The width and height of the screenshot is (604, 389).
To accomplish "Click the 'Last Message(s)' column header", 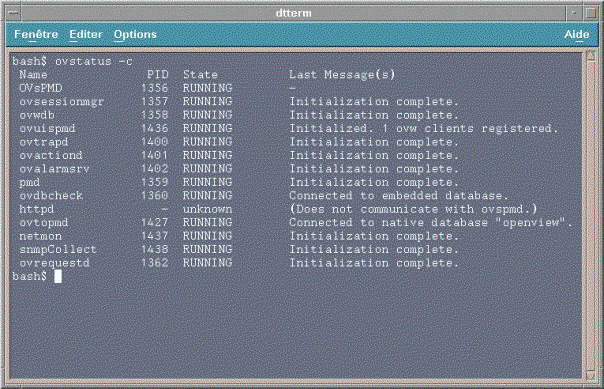I will [342, 74].
